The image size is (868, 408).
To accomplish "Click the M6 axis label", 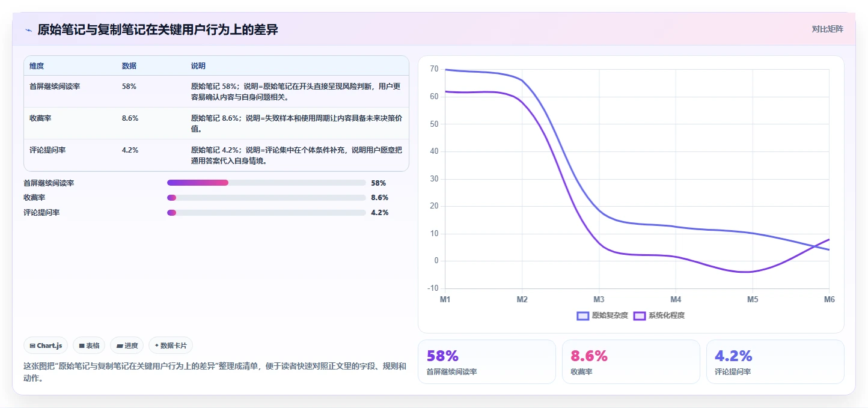I will [x=829, y=299].
